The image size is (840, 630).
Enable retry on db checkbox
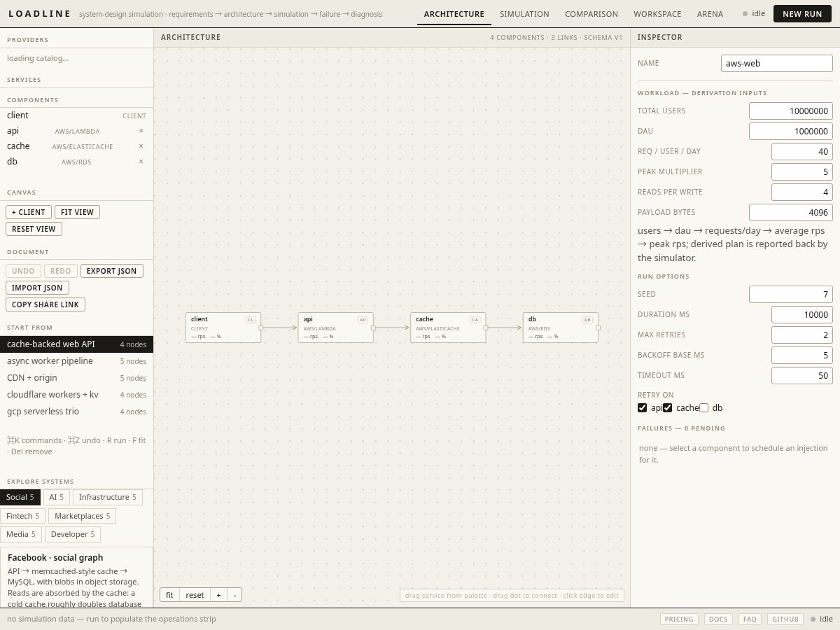[x=704, y=408]
